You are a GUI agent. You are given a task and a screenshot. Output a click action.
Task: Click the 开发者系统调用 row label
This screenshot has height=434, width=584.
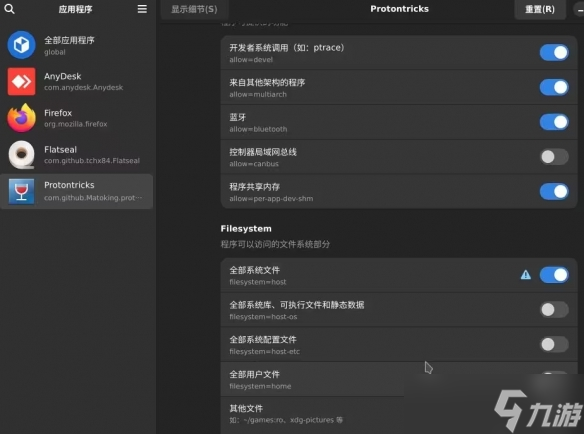(286, 48)
